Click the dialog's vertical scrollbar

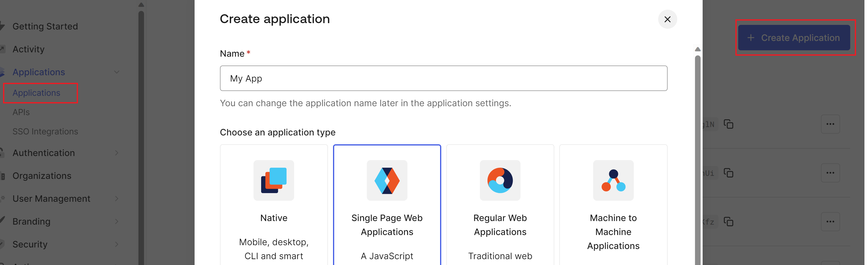[697, 152]
